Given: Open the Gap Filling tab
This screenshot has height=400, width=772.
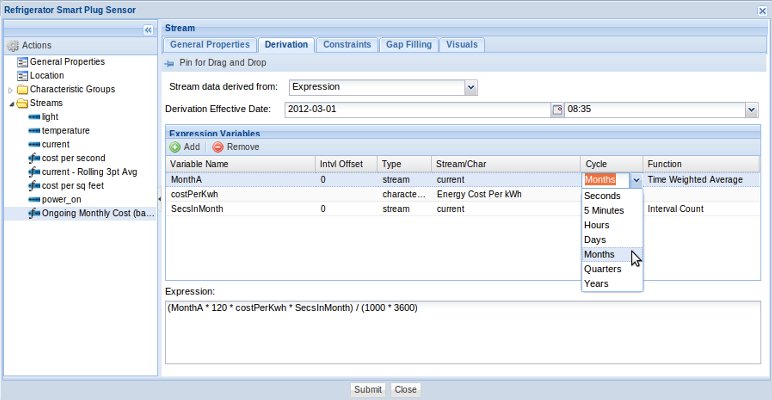Looking at the screenshot, I should click(x=408, y=45).
